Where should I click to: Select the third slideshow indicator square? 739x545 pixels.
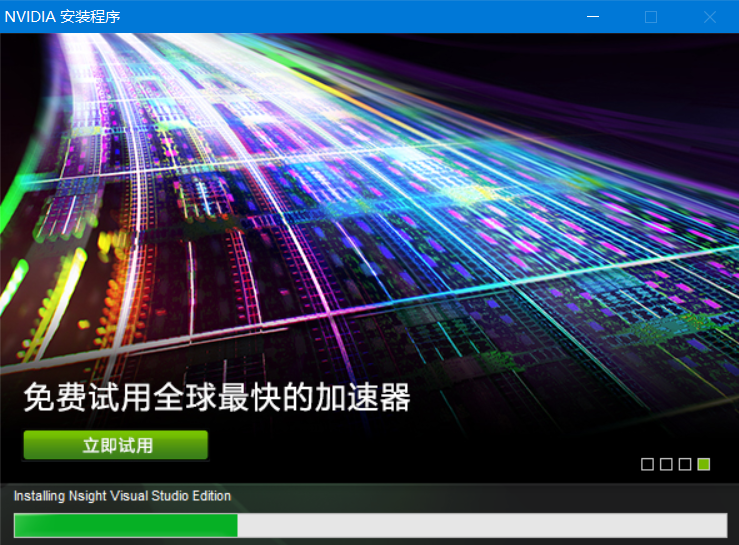pos(685,464)
